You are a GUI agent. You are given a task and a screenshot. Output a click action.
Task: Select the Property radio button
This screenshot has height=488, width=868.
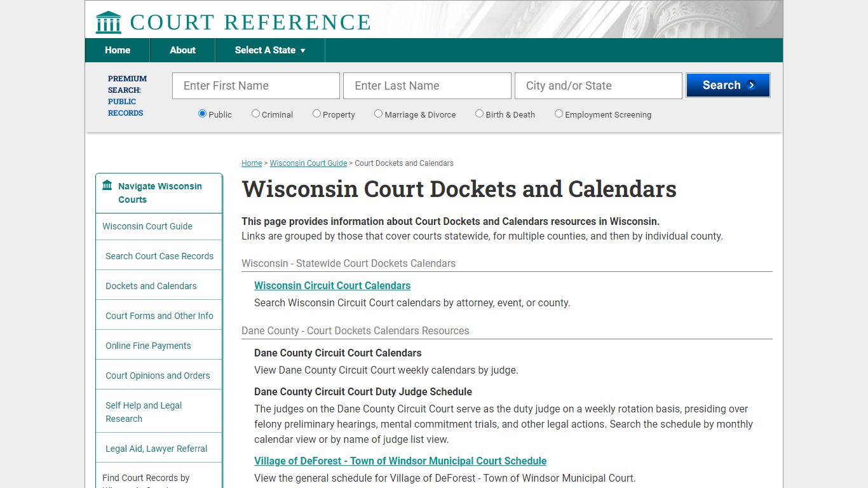click(x=316, y=114)
